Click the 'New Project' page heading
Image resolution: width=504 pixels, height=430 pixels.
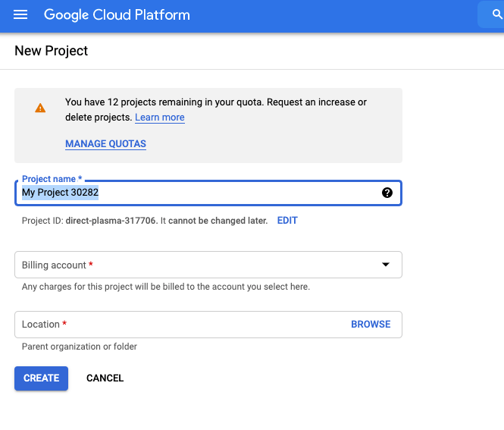tap(51, 51)
